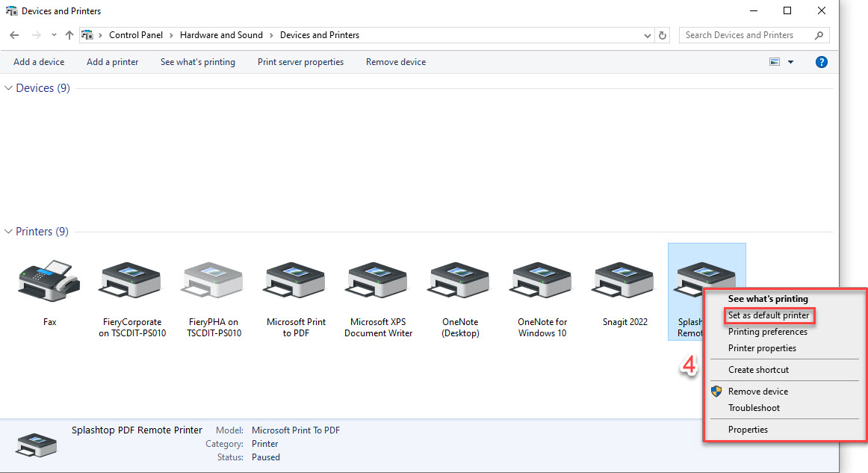The image size is (868, 473).
Task: Go forward with the right arrow
Action: (37, 35)
